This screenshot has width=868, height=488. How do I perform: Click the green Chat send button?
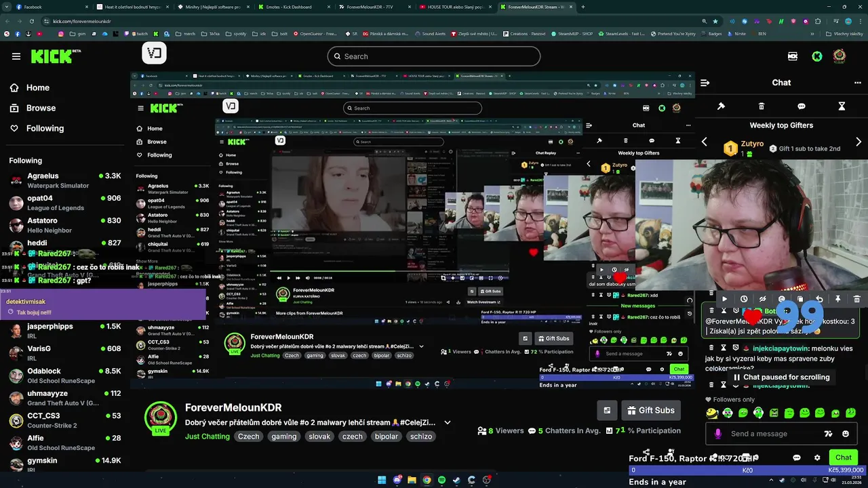[844, 457]
